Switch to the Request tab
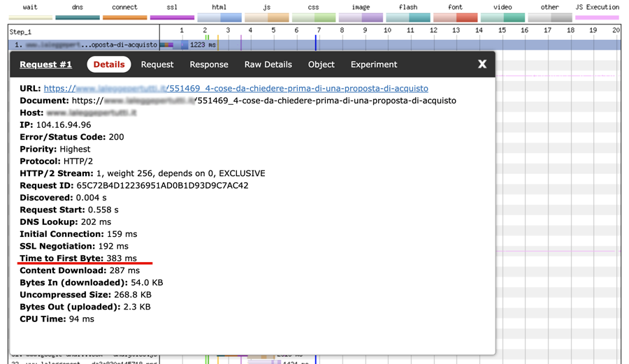The image size is (629, 364). coord(157,64)
